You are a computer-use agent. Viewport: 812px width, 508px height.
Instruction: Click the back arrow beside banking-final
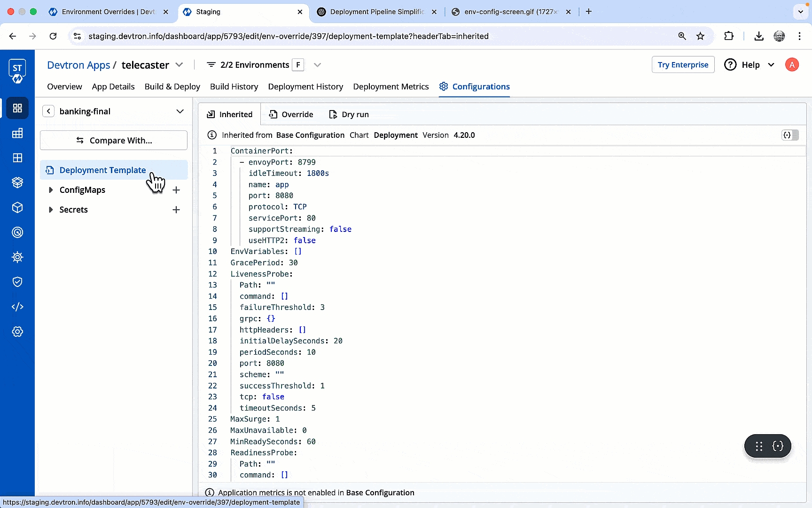[x=48, y=111]
